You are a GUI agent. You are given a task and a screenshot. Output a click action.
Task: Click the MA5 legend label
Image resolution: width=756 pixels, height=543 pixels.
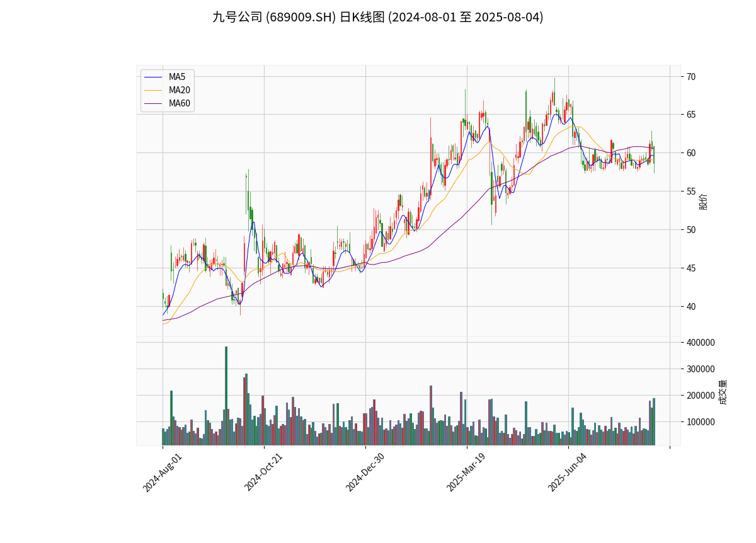tap(177, 77)
